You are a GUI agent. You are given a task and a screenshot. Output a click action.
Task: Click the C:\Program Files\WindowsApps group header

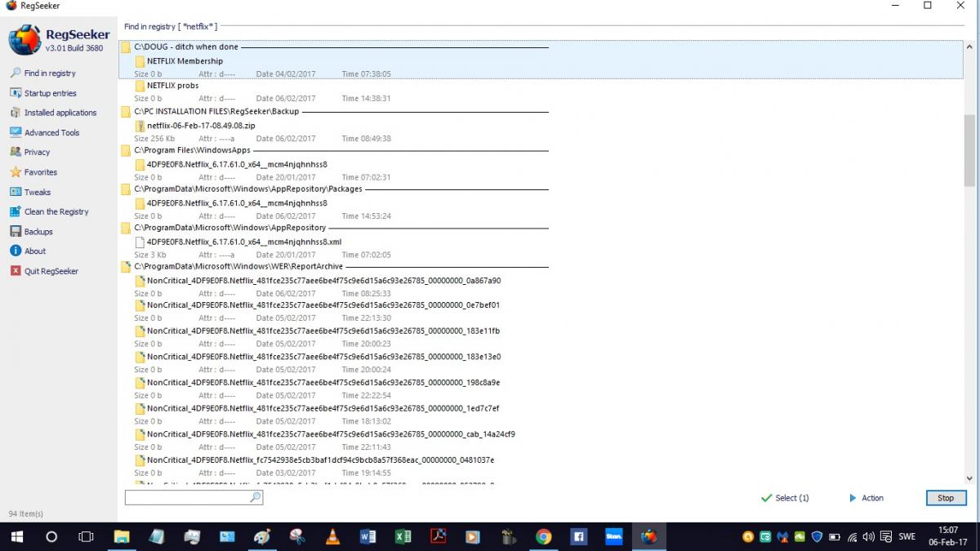point(192,150)
